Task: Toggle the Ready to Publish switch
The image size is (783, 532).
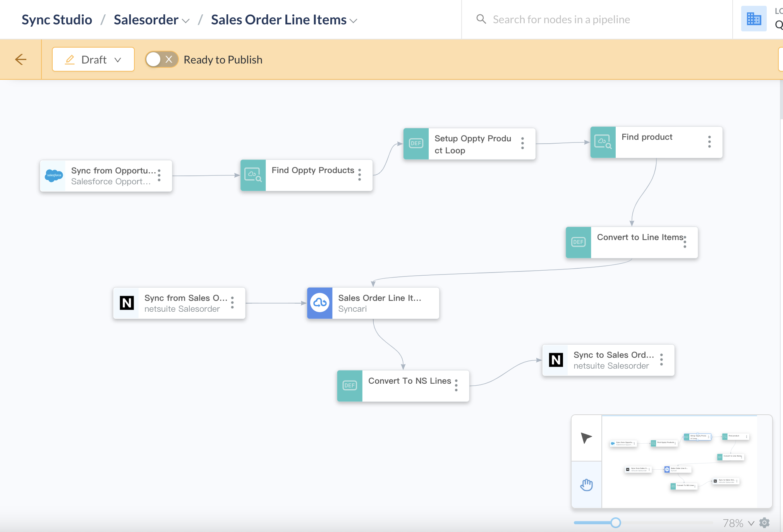Action: [161, 60]
